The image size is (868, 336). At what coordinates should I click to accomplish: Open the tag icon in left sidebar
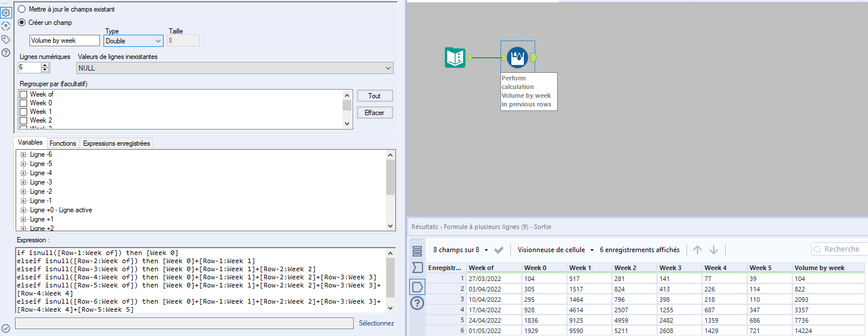[6, 39]
